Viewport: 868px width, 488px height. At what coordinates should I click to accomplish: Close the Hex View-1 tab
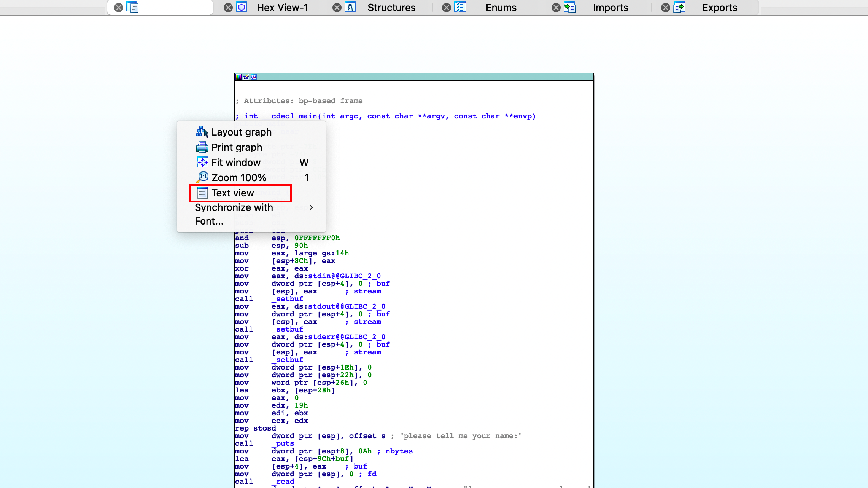pyautogui.click(x=228, y=8)
